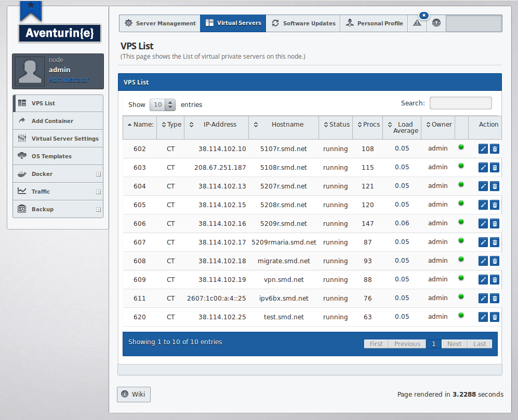The image size is (518, 420).
Task: Go to the Next page
Action: 455,344
